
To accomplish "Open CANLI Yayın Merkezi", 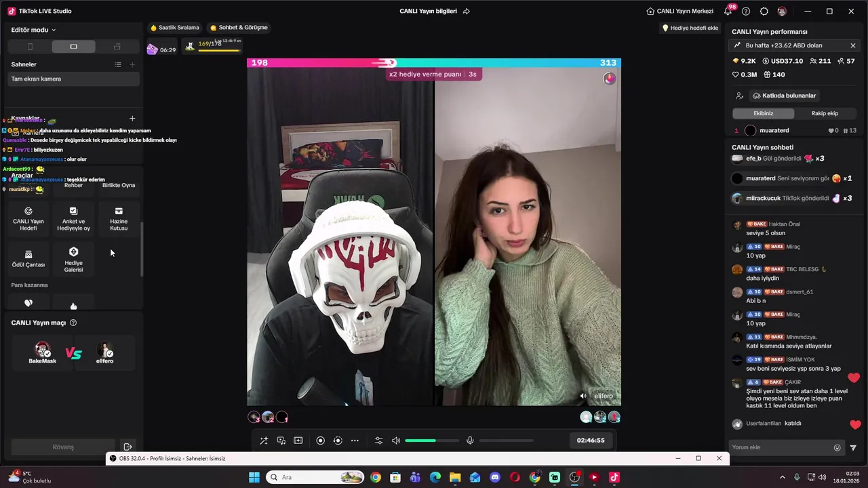I will [679, 12].
